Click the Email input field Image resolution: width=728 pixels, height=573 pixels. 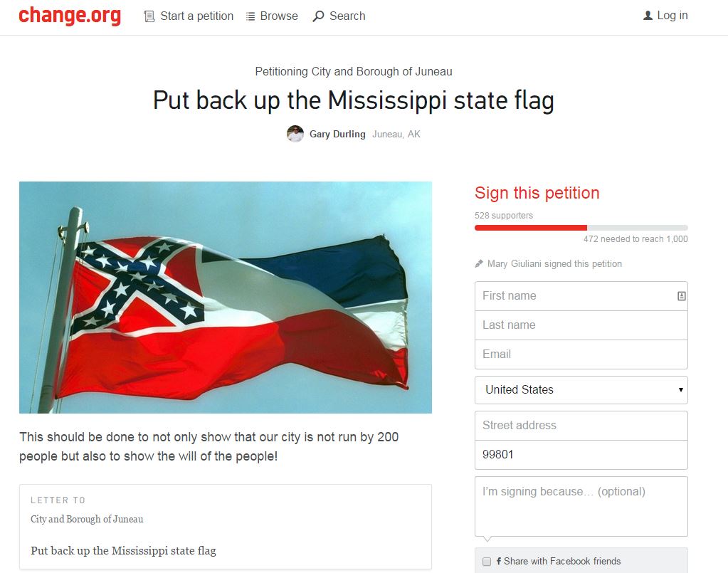pos(581,354)
